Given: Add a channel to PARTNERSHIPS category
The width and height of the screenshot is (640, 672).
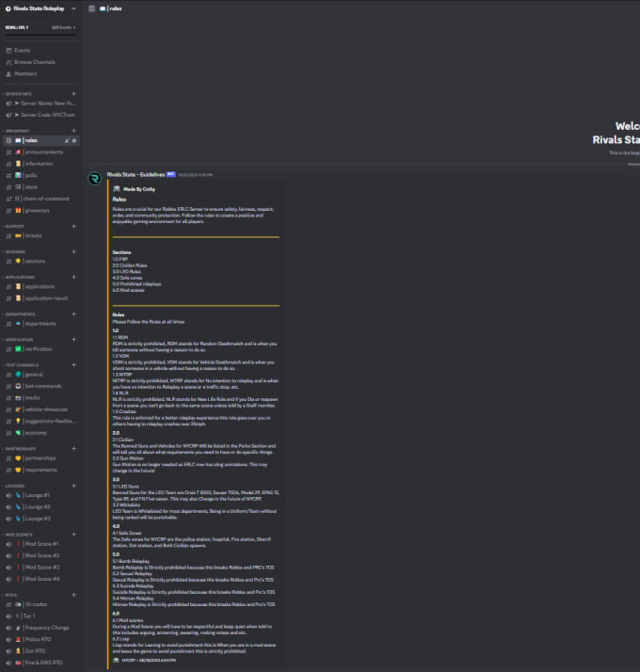Looking at the screenshot, I should pos(73,449).
